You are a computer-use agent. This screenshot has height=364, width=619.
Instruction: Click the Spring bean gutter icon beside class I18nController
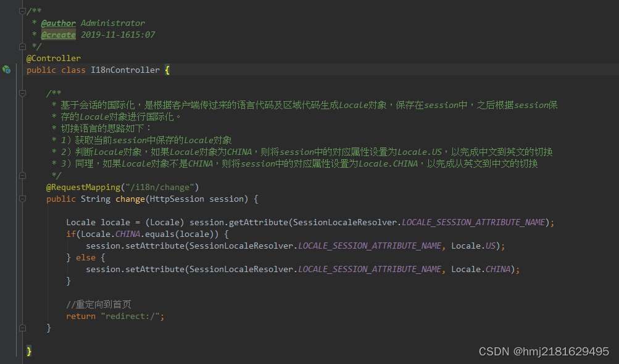coord(6,70)
